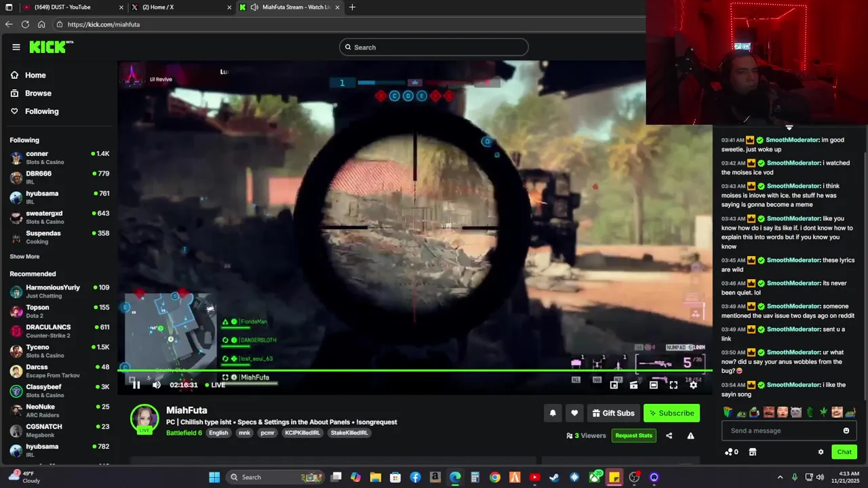This screenshot has height=488, width=868.
Task: Click the Gift Subs button
Action: (613, 413)
